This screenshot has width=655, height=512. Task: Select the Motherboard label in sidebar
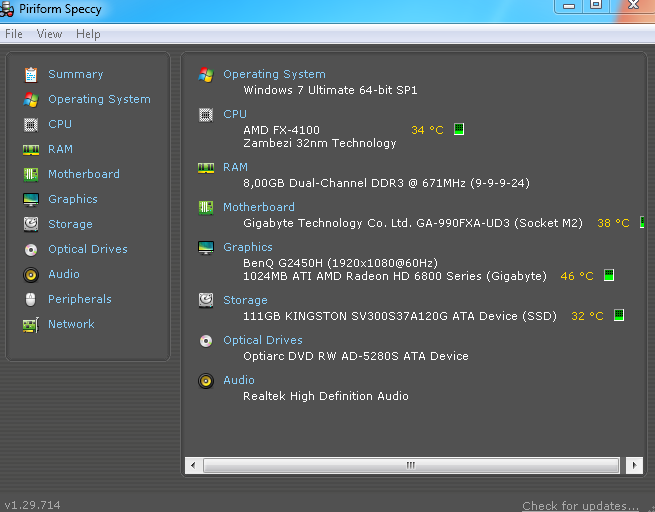[x=84, y=174]
